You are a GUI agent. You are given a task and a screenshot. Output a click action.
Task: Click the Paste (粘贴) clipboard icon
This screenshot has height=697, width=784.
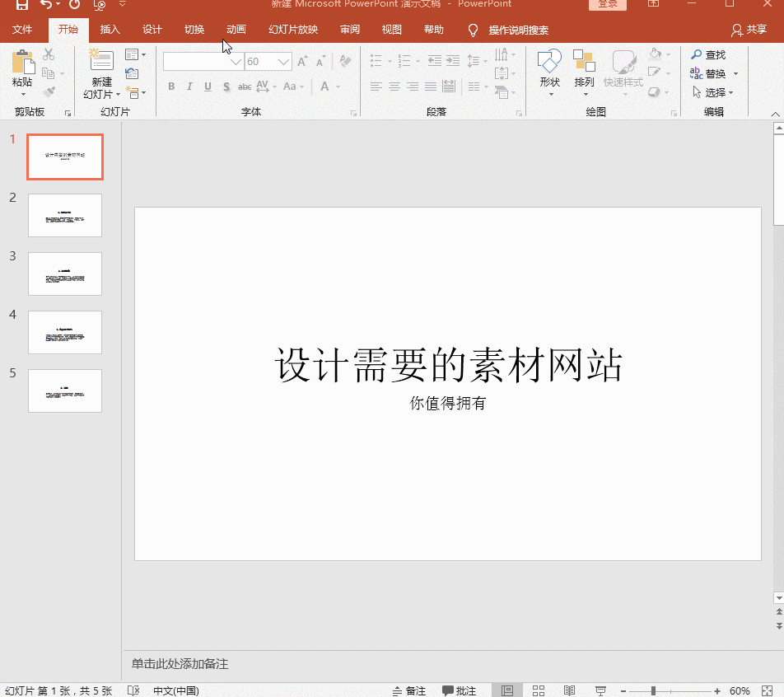click(22, 63)
